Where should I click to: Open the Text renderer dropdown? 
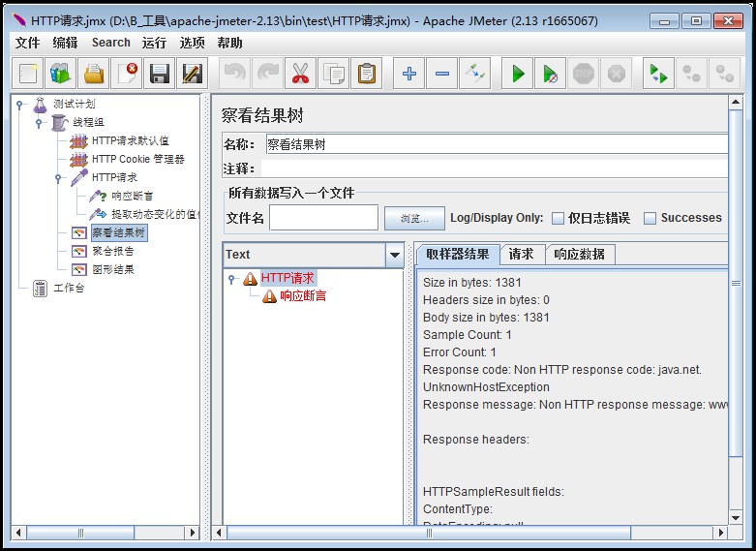coord(394,255)
